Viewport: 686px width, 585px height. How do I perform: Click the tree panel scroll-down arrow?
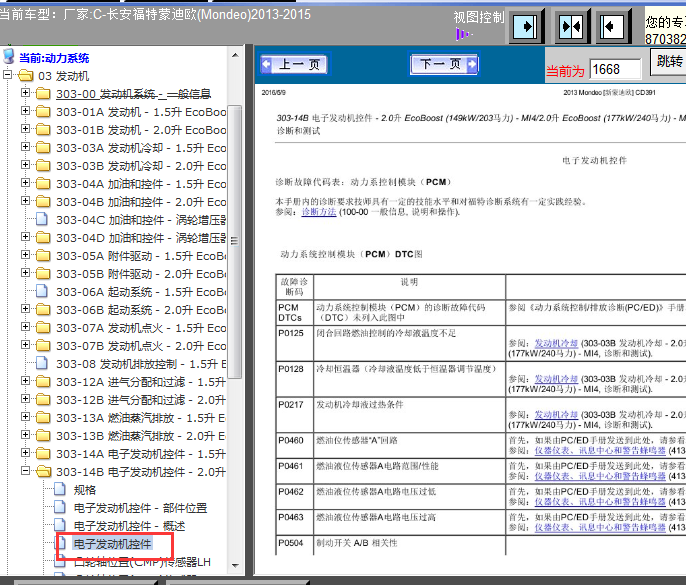point(235,565)
